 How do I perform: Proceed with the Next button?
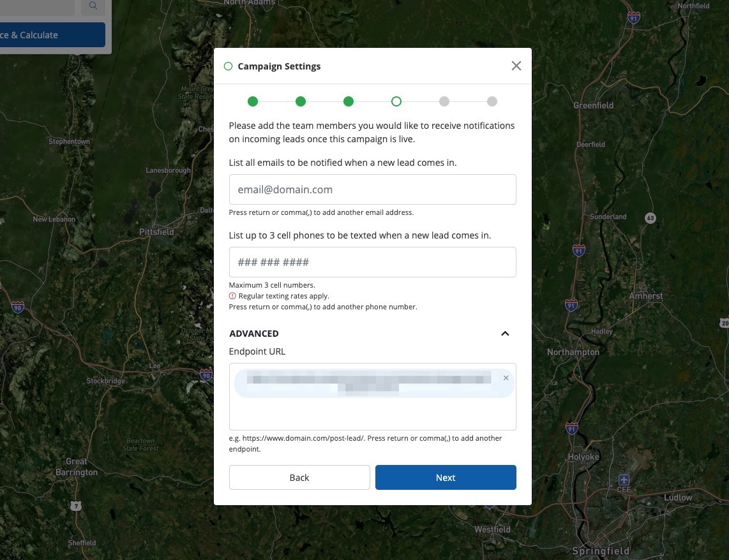point(446,478)
